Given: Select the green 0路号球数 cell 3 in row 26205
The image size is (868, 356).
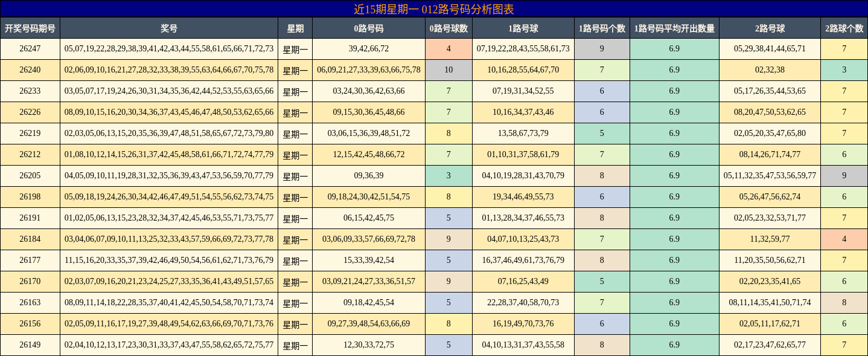Looking at the screenshot, I should click(448, 176).
